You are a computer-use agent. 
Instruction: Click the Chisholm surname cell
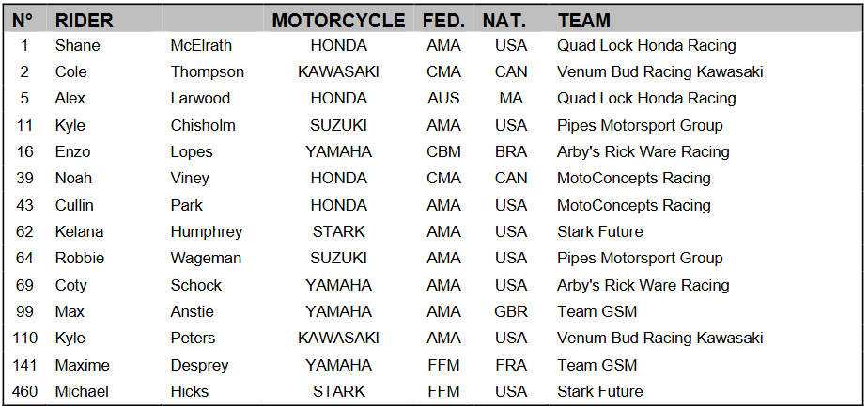pos(203,125)
